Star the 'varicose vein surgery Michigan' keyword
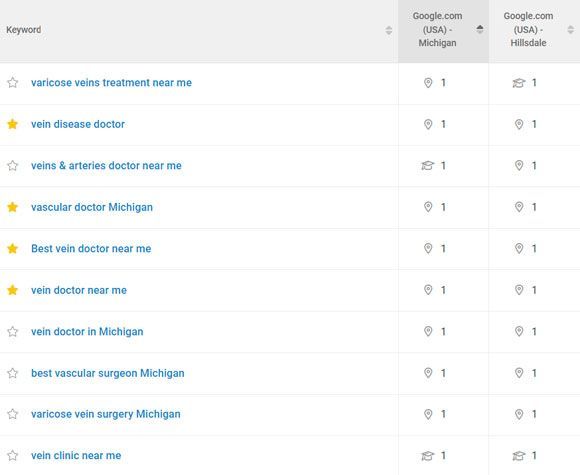Image resolution: width=580 pixels, height=475 pixels. click(13, 414)
